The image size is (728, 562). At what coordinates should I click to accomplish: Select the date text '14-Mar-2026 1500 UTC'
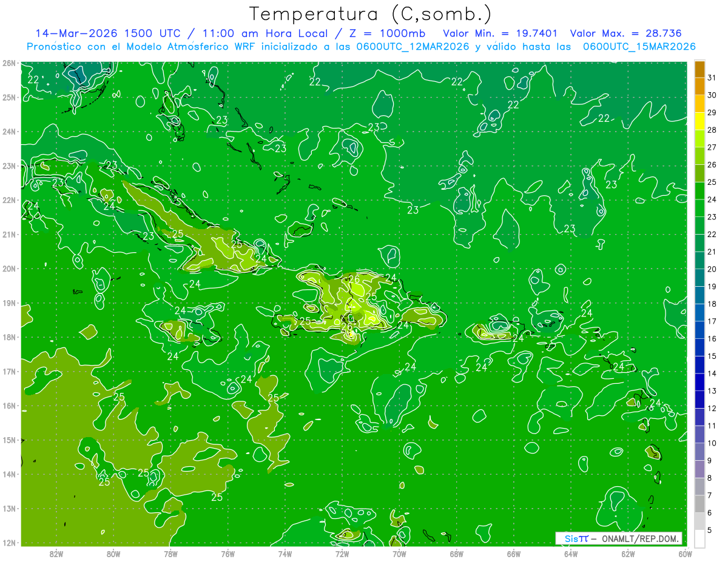(x=107, y=33)
